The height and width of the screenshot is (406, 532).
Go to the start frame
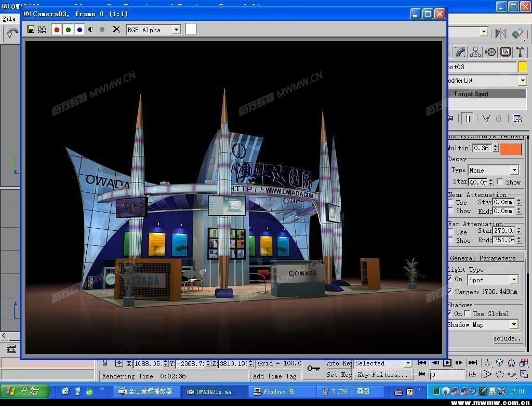pos(422,362)
